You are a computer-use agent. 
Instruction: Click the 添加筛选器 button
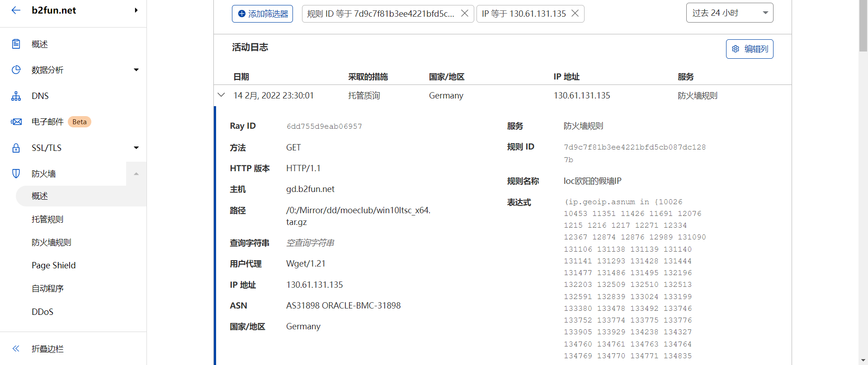point(262,14)
